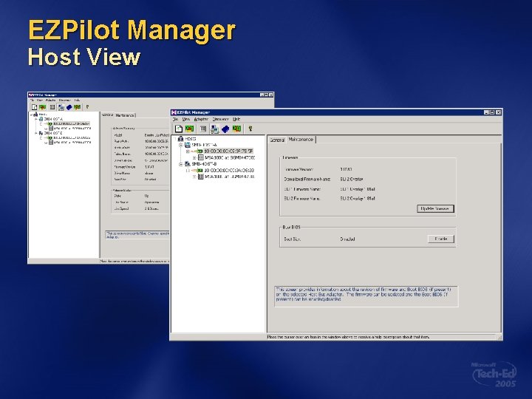Minimize the front EZPilot Manager window
The height and width of the screenshot is (399, 532).
pos(486,112)
